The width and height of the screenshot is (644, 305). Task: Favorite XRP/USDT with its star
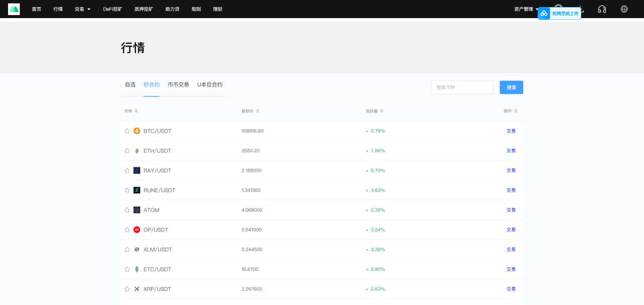point(127,289)
